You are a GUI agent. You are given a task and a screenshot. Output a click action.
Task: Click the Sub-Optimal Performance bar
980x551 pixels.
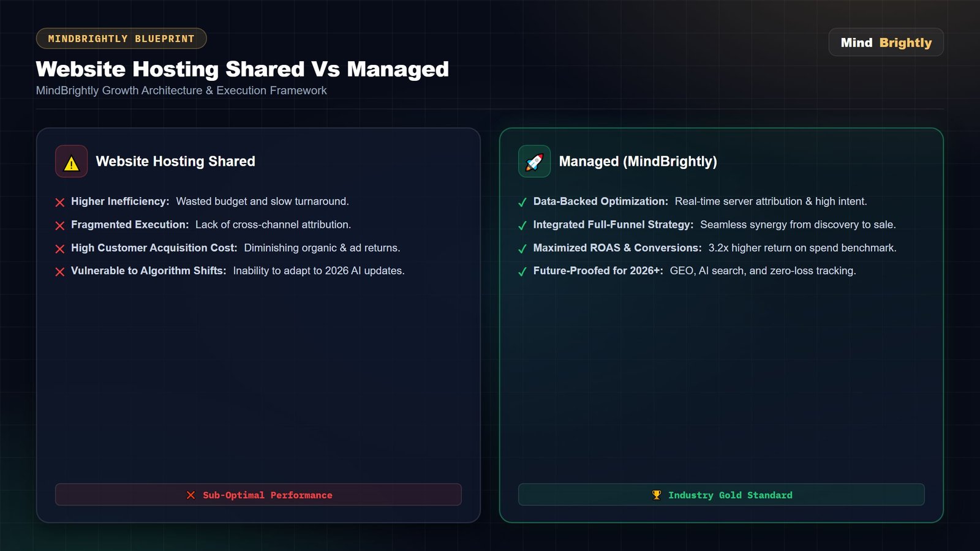coord(258,495)
